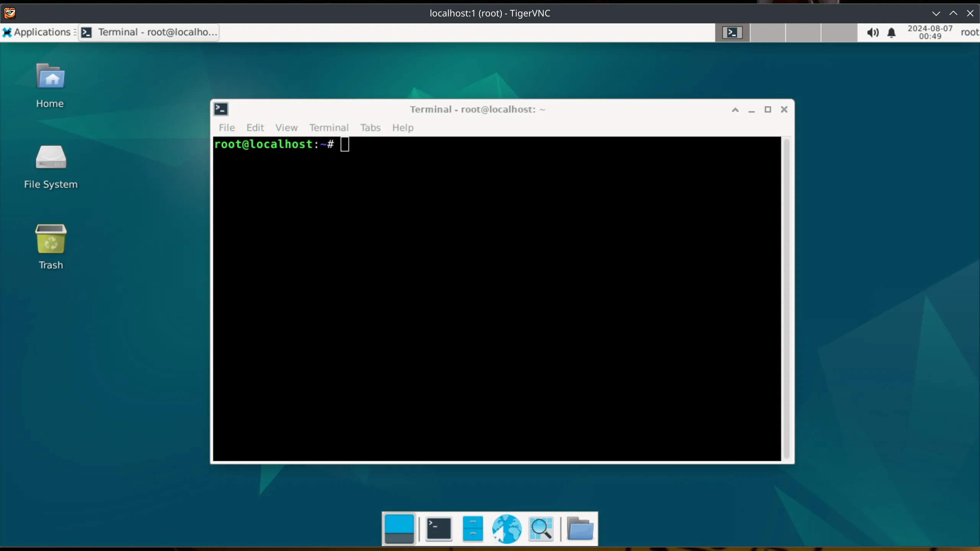The image size is (980, 551).
Task: Open the TigerVNC options chevron
Action: pyautogui.click(x=935, y=13)
